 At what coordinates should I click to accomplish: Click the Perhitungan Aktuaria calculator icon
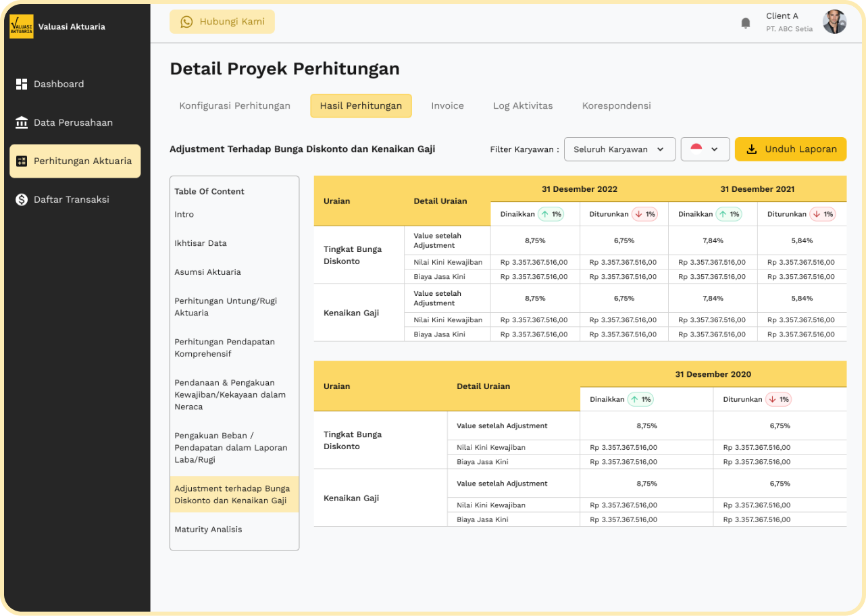click(22, 161)
